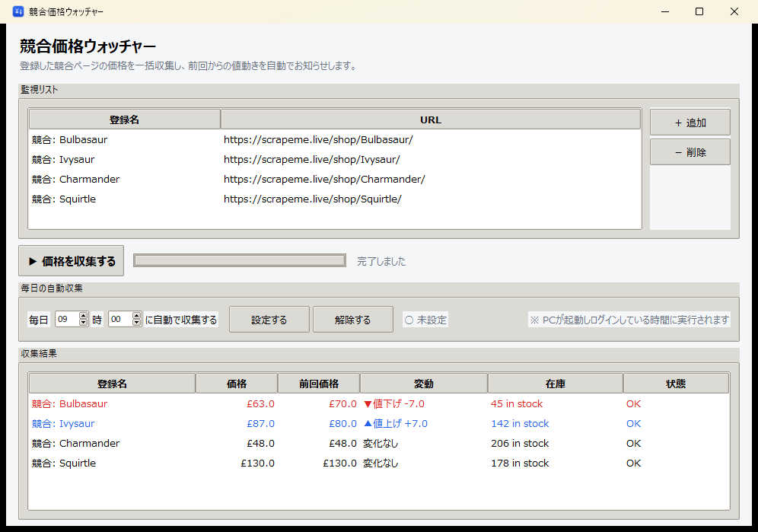Click the Charmander shop URL
758x532 pixels.
[x=324, y=180]
